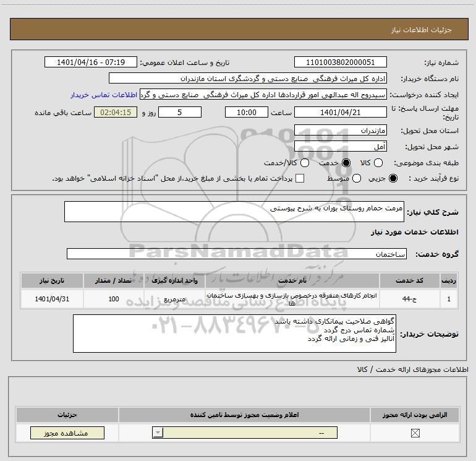
Task: Click the service code cell ج-44
Action: point(409,299)
